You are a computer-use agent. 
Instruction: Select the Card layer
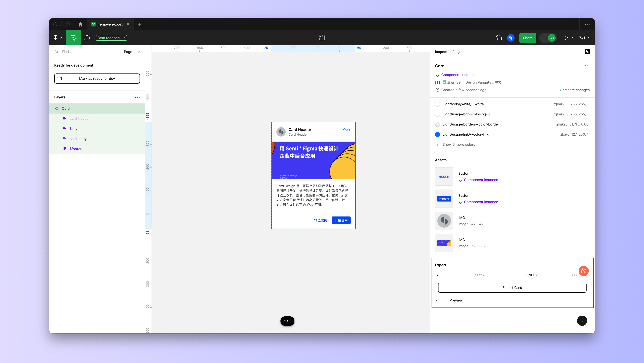click(x=97, y=108)
